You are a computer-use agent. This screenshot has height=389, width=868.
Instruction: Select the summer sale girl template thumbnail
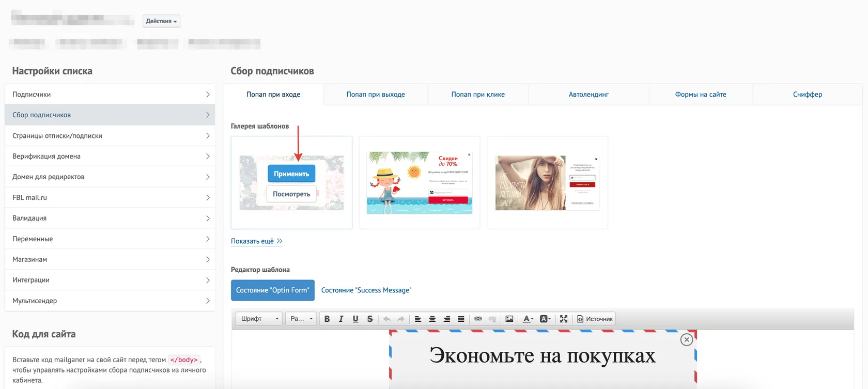click(547, 182)
